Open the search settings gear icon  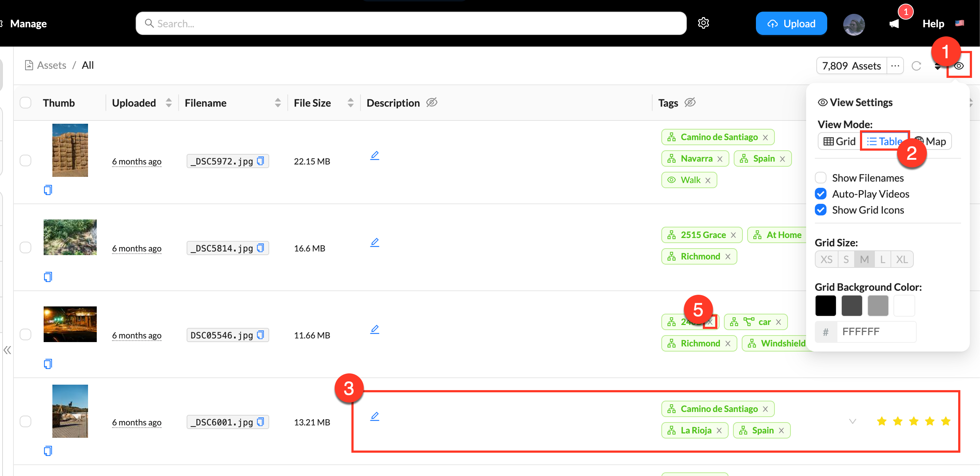703,23
